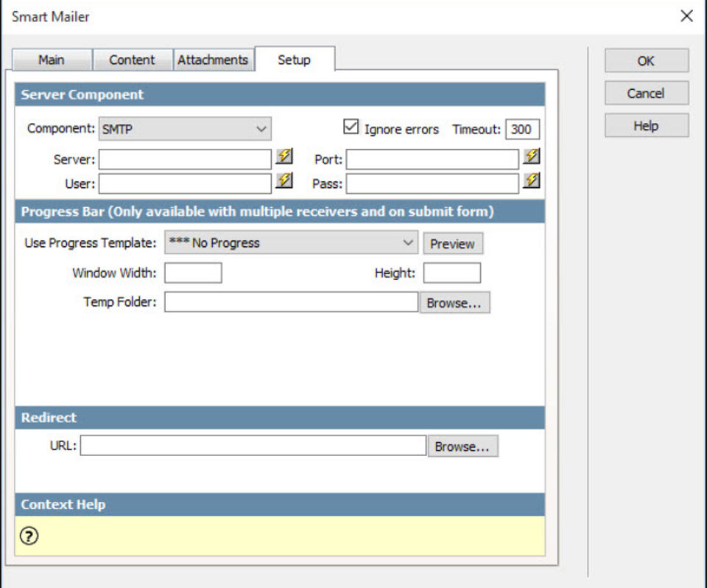Screen dimensions: 707x588
Task: Open the Component SMTP dropdown
Action: [185, 129]
